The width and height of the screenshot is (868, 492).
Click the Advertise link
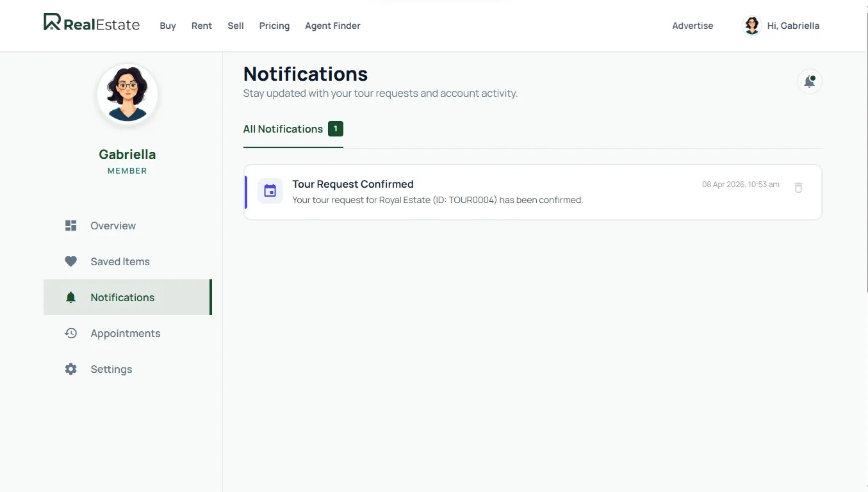[x=692, y=26]
